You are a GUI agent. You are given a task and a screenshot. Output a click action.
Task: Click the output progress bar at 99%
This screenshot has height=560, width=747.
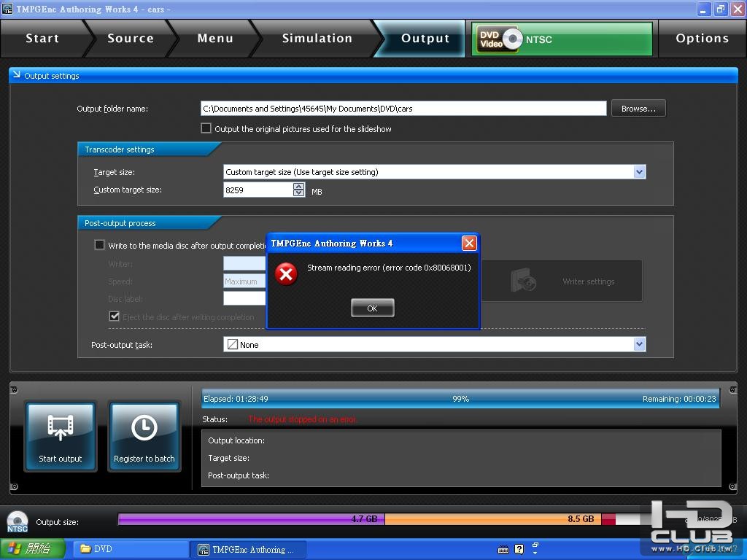(460, 399)
